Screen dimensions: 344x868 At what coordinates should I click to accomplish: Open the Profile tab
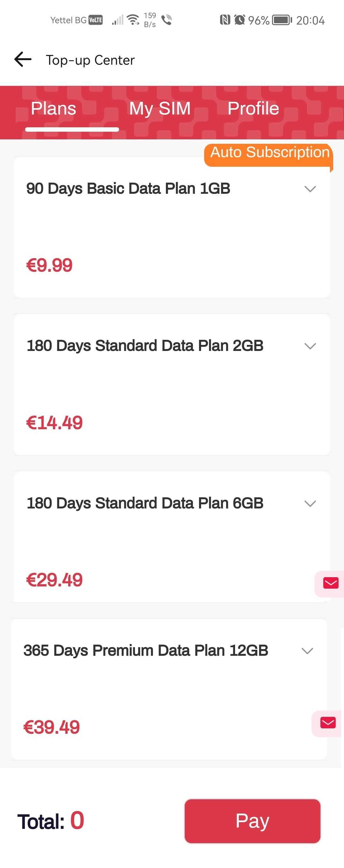point(253,108)
